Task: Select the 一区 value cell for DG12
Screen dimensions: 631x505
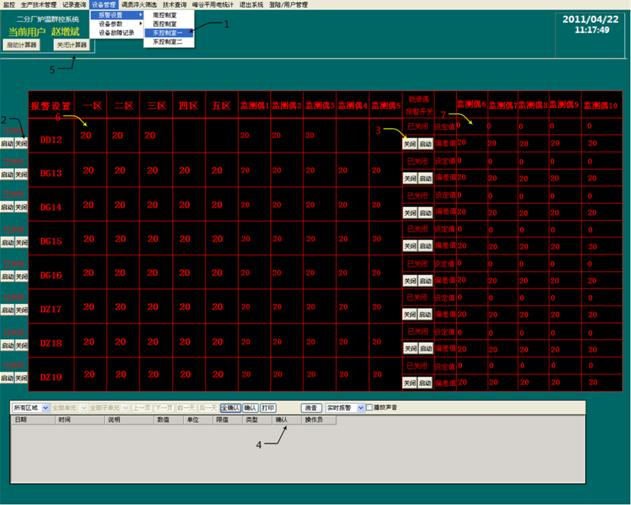Action: (87, 136)
